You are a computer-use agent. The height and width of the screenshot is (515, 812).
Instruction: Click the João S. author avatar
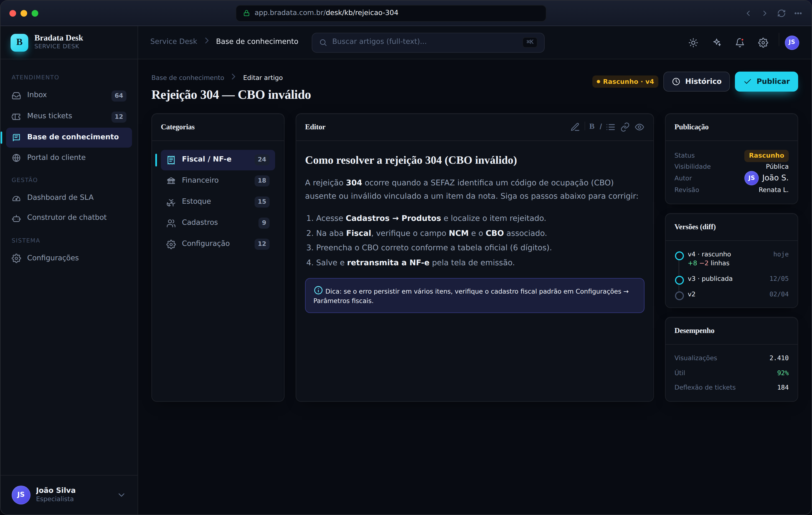(x=751, y=178)
